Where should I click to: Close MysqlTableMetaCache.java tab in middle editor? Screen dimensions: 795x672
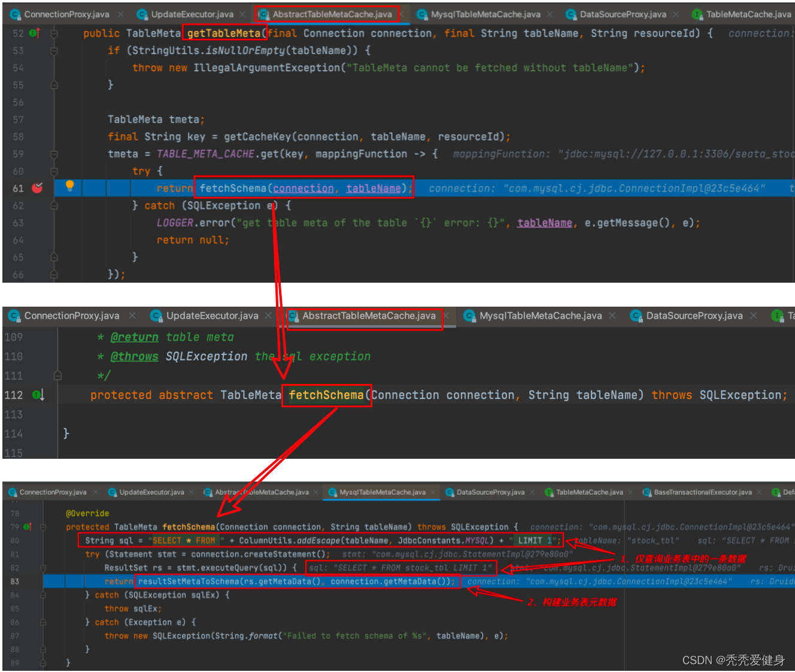coord(612,316)
